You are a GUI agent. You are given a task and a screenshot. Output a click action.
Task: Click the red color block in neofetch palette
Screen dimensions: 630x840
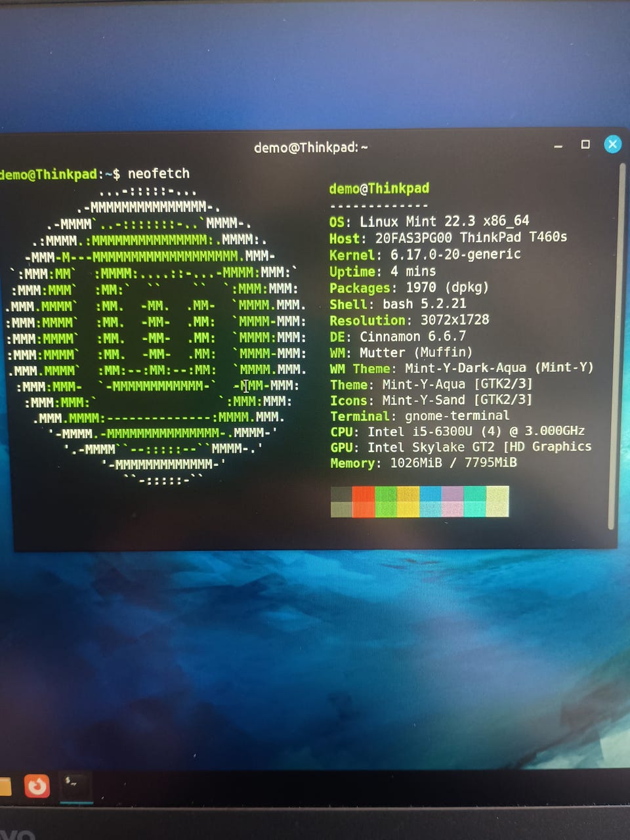point(364,501)
